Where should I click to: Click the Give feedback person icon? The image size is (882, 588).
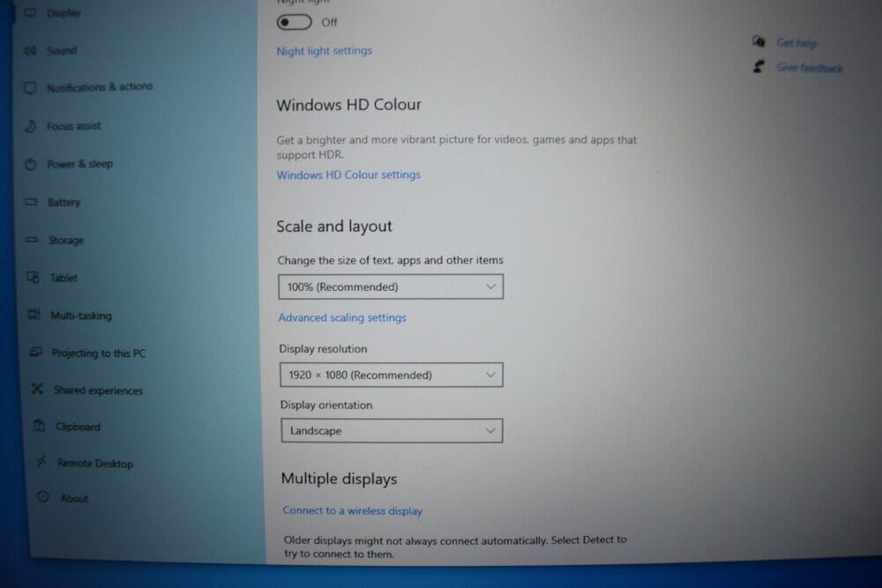[759, 67]
